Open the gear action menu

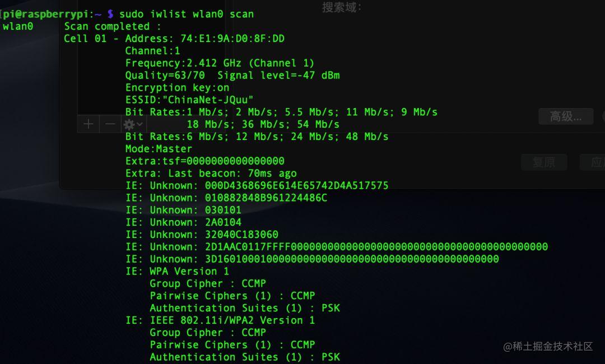point(133,124)
